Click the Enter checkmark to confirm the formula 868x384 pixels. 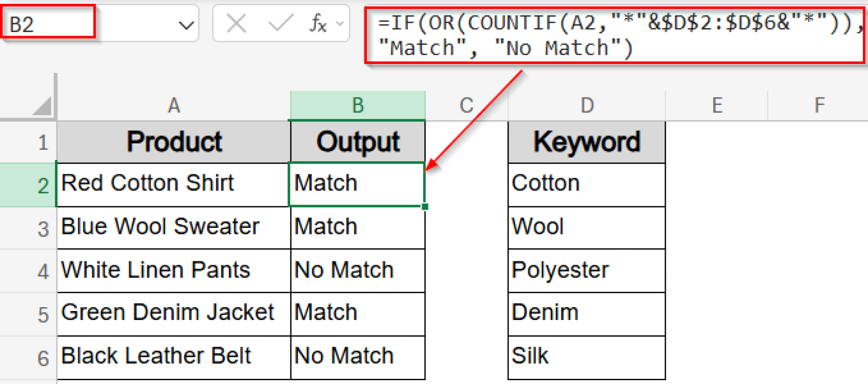tap(281, 24)
